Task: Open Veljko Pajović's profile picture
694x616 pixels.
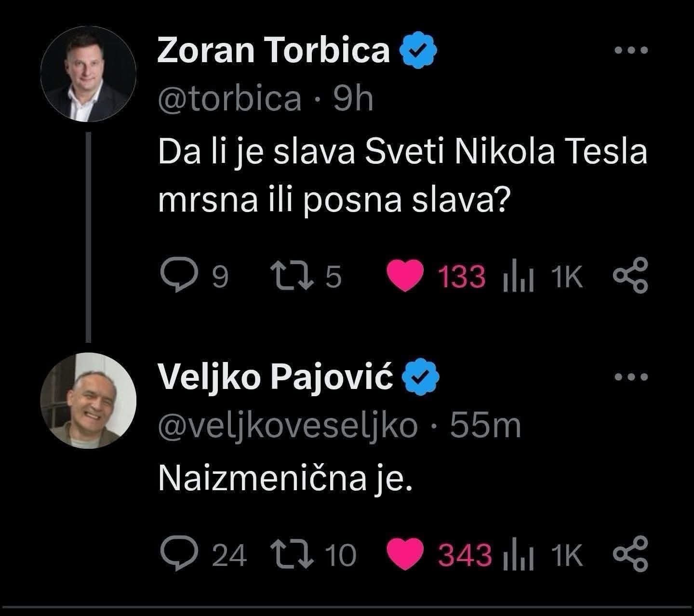Action: [88, 401]
